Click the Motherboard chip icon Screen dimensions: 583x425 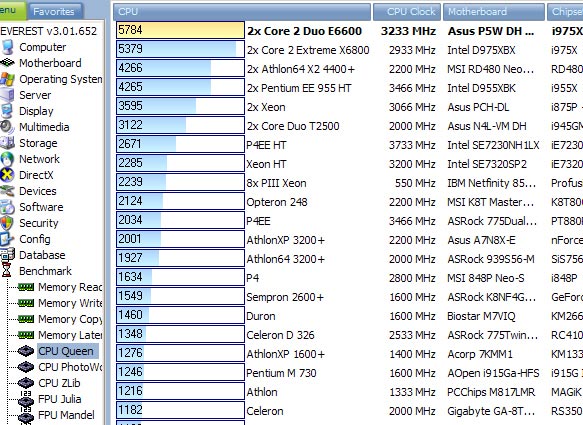[7, 63]
